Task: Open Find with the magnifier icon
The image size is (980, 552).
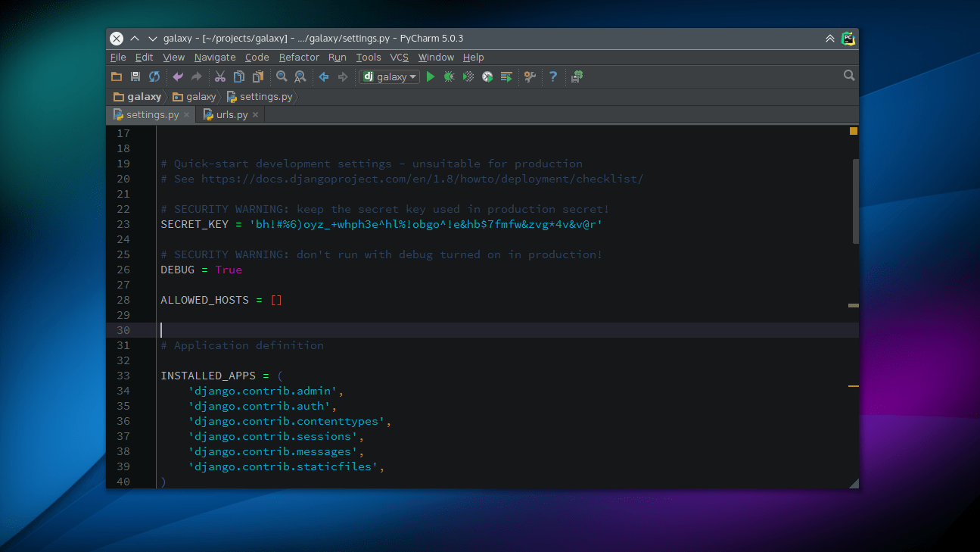Action: (282, 76)
